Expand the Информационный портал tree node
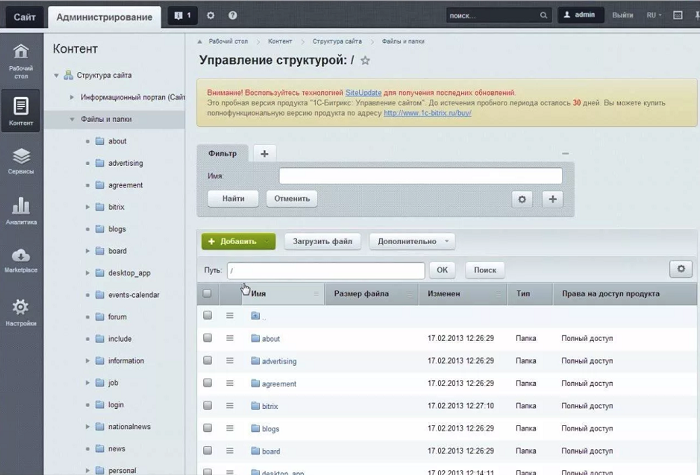Viewport: 700px width, 475px height. [x=71, y=97]
